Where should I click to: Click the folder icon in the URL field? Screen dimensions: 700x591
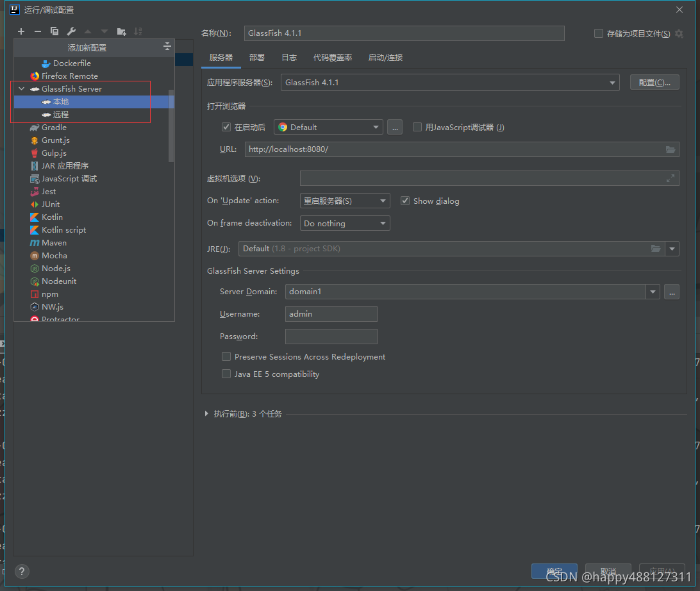point(670,149)
